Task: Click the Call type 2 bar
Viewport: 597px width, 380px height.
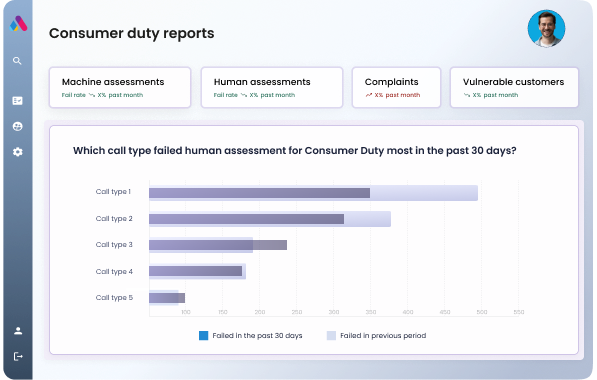Action: click(x=246, y=219)
